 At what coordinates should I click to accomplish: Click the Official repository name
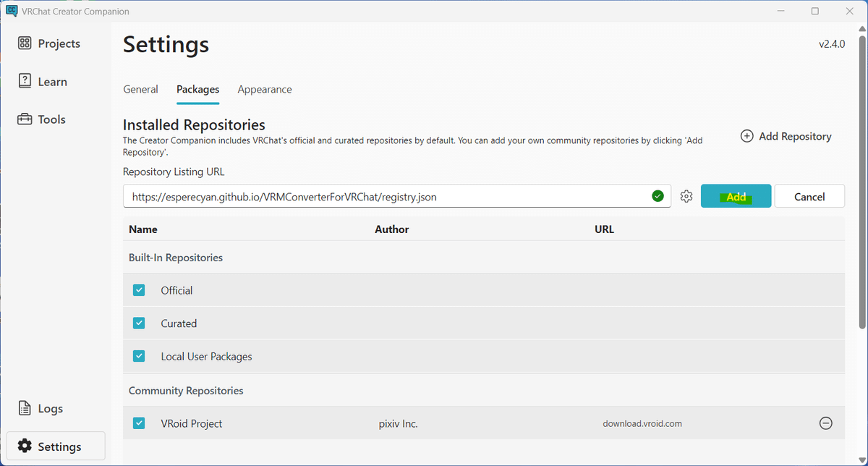176,290
